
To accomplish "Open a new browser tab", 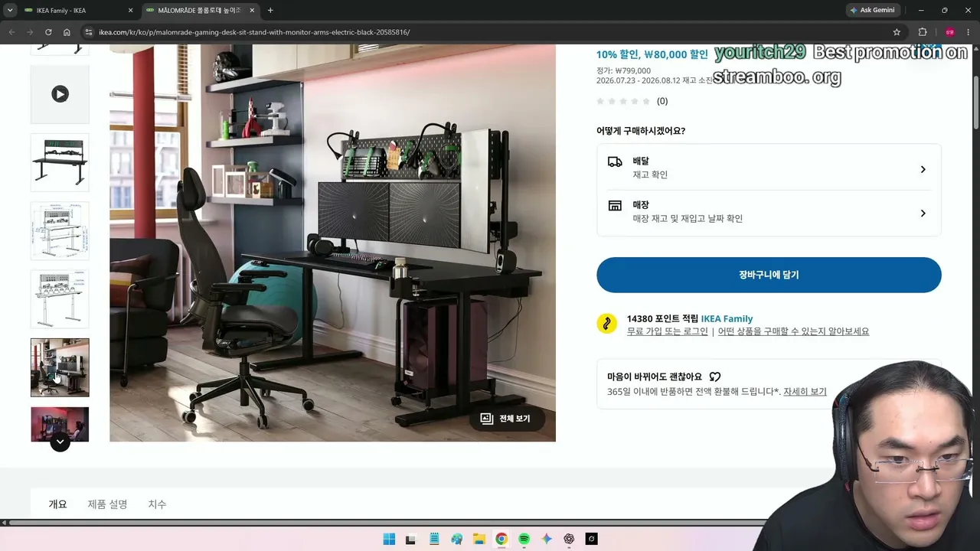I will point(270,11).
